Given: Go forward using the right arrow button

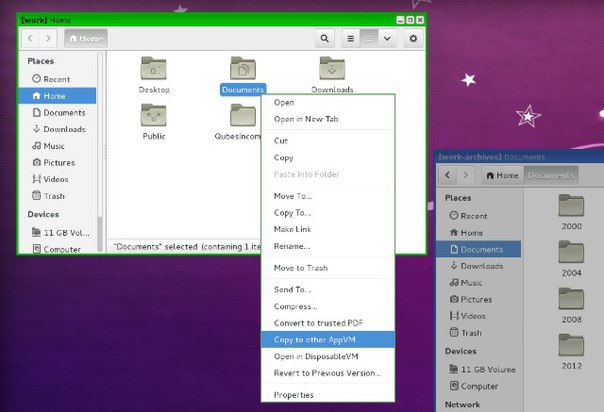Looking at the screenshot, I should [48, 38].
